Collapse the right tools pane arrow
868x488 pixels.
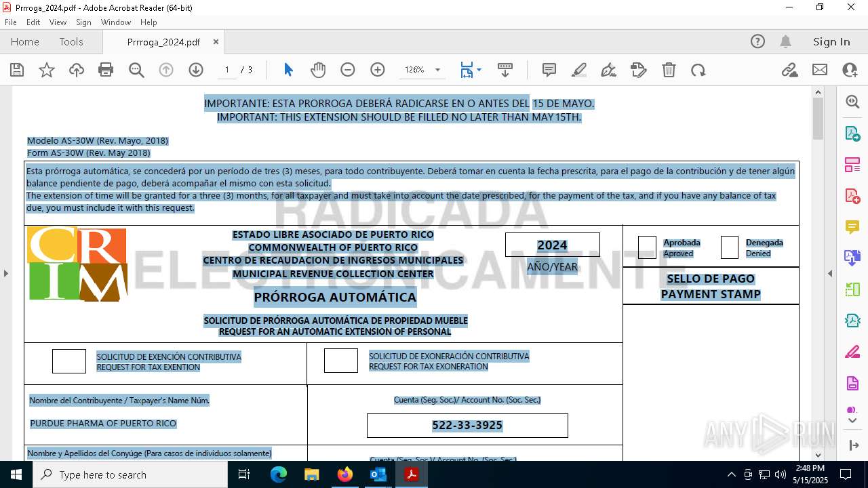[x=830, y=274]
